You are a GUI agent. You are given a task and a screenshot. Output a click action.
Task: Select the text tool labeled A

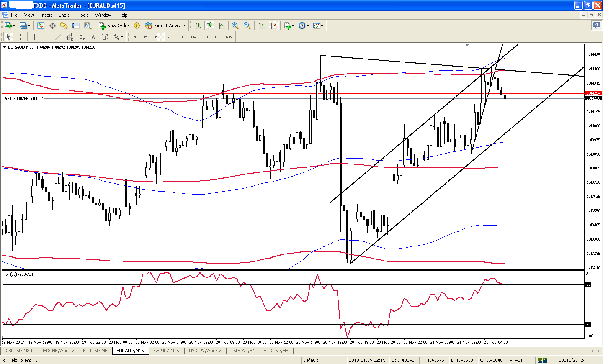point(93,37)
